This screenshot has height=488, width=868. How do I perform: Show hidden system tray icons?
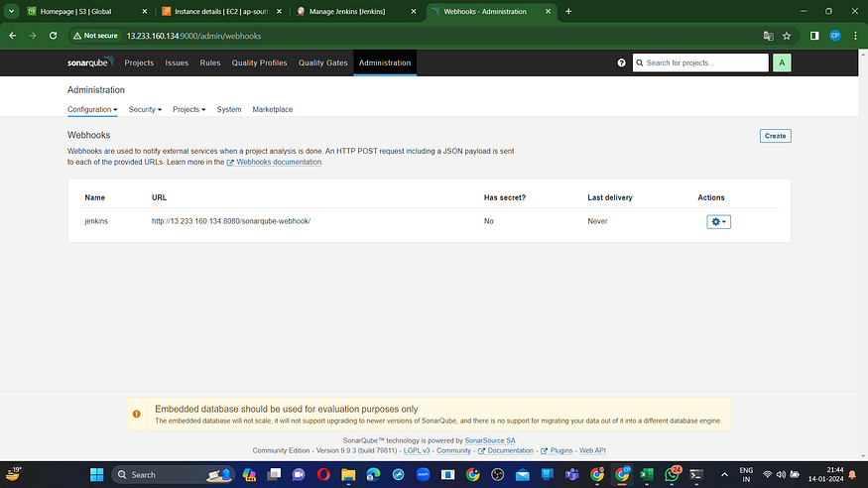(724, 475)
